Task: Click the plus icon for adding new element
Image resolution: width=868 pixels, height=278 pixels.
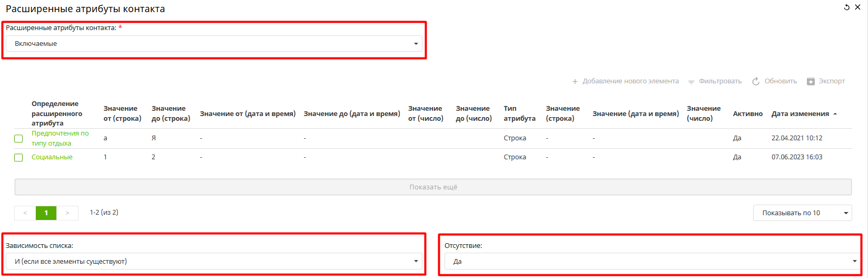Action: pos(575,81)
